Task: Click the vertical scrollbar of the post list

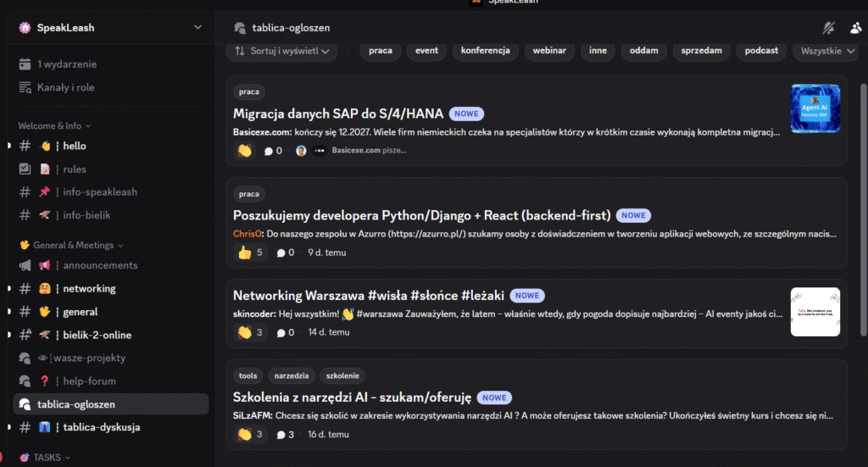Action: [864, 209]
